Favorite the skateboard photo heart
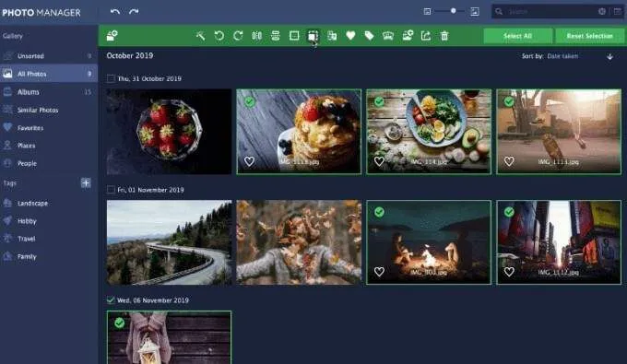This screenshot has height=364, width=627. (509, 161)
